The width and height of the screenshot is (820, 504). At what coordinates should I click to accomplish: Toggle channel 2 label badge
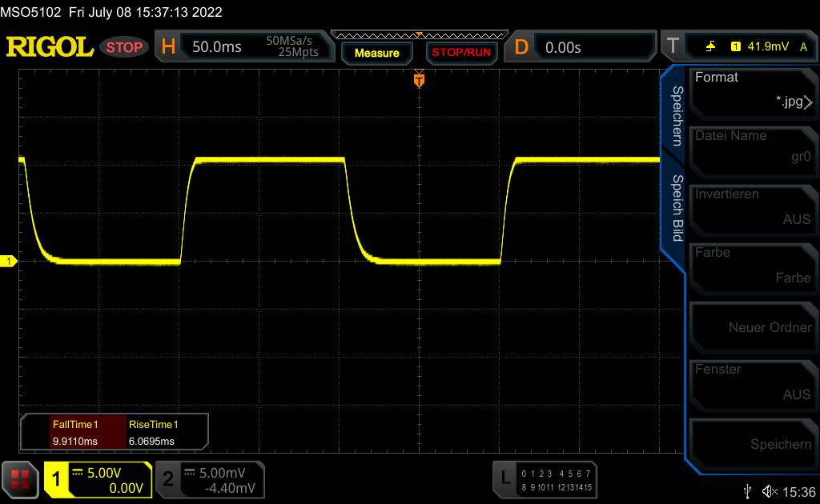(168, 479)
